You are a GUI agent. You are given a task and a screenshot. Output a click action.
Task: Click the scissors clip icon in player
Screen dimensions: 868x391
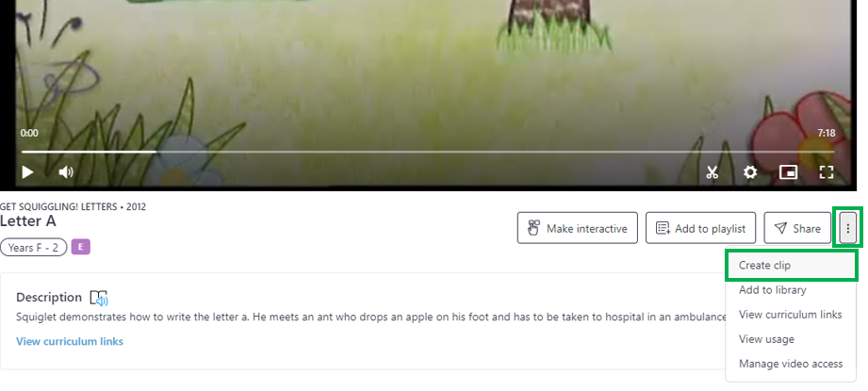pos(712,172)
